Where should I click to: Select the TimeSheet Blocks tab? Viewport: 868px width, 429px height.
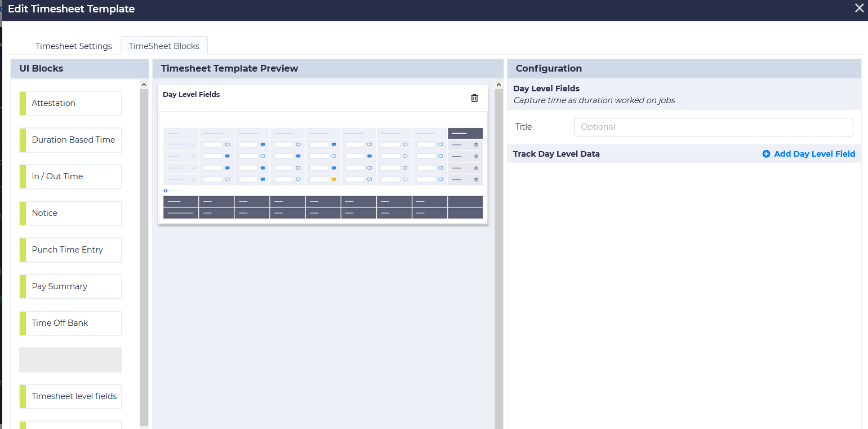[x=164, y=45]
